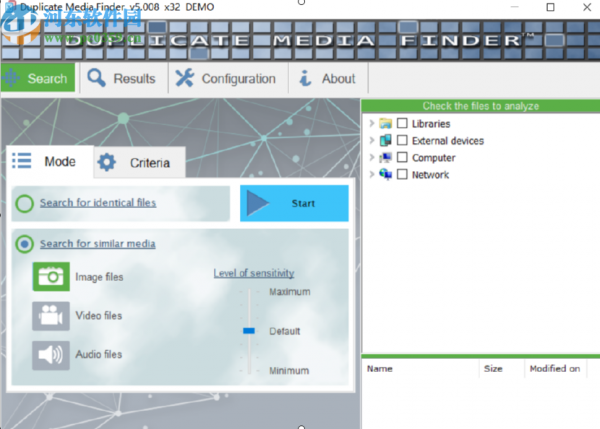This screenshot has width=600, height=429.
Task: Click the sensitivity slider handle
Action: (x=249, y=331)
